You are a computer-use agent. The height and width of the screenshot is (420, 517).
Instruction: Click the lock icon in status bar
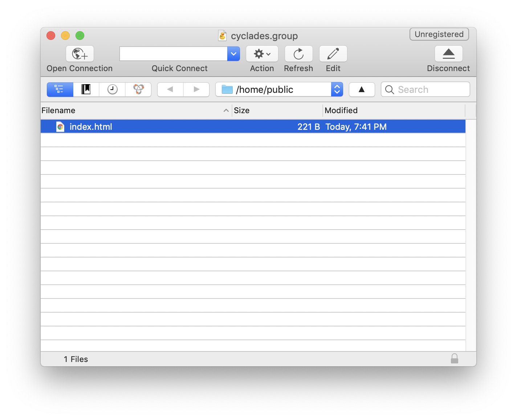click(x=454, y=359)
